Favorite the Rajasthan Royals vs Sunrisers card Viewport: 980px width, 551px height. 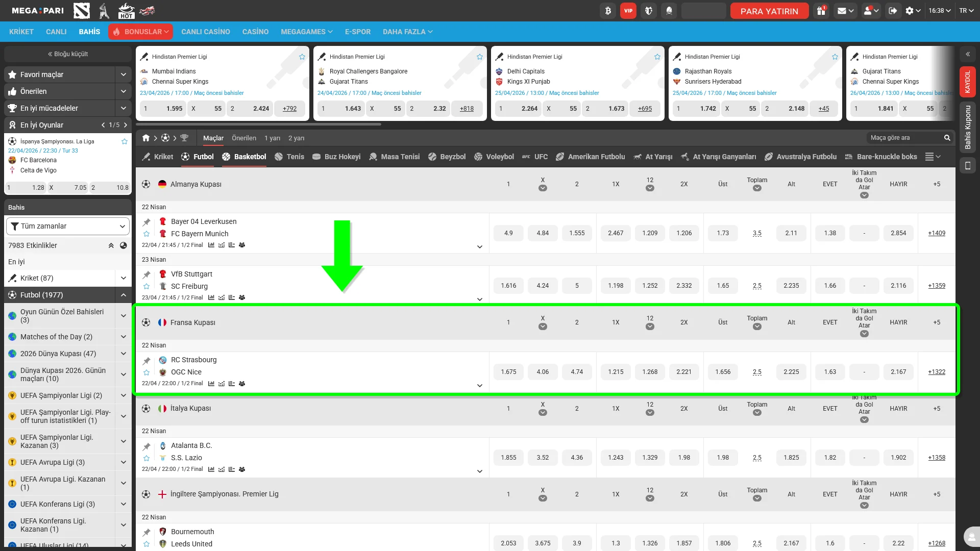click(835, 57)
